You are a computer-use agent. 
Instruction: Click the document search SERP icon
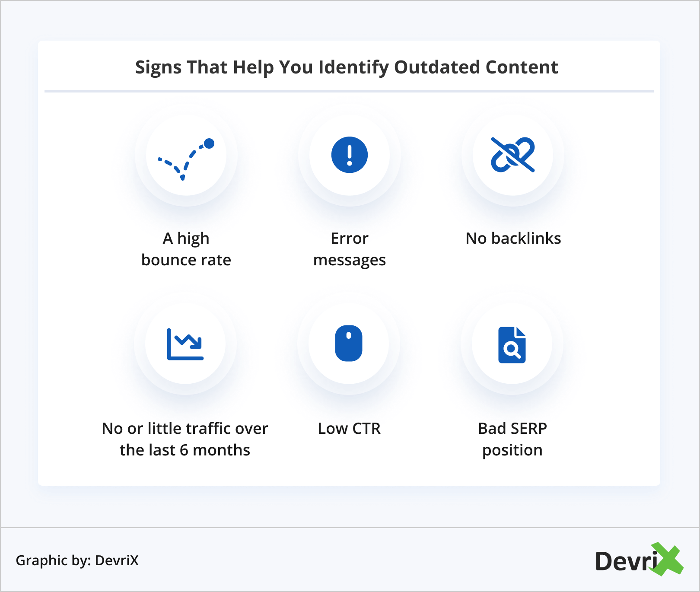512,345
